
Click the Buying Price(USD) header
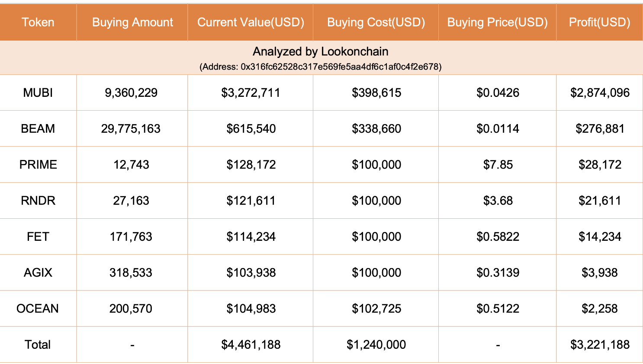(497, 22)
